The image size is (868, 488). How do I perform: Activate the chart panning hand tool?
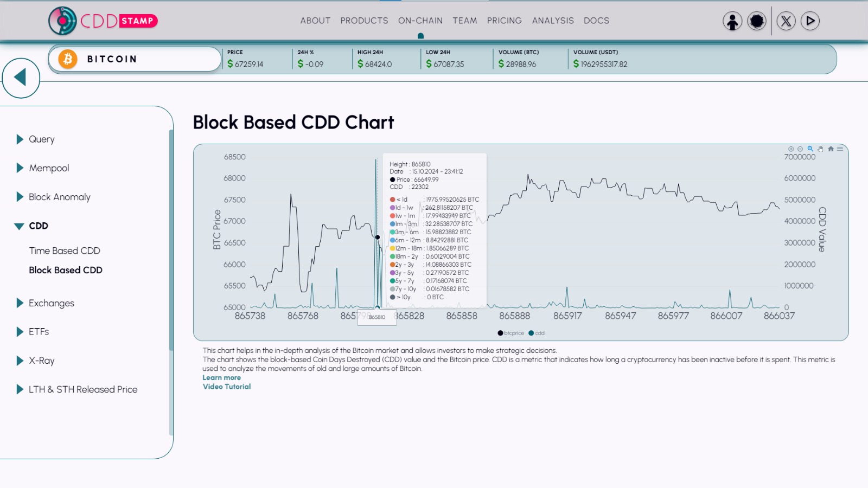[820, 149]
